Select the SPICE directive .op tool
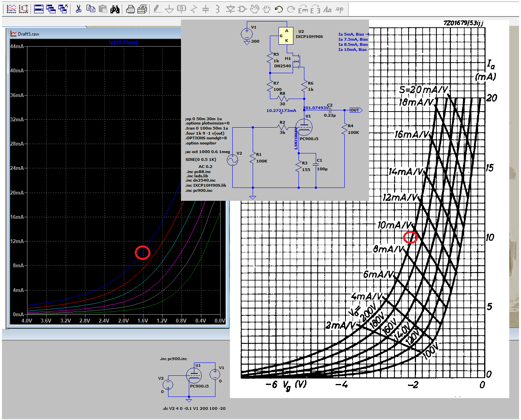This screenshot has height=420, width=521. click(339, 9)
